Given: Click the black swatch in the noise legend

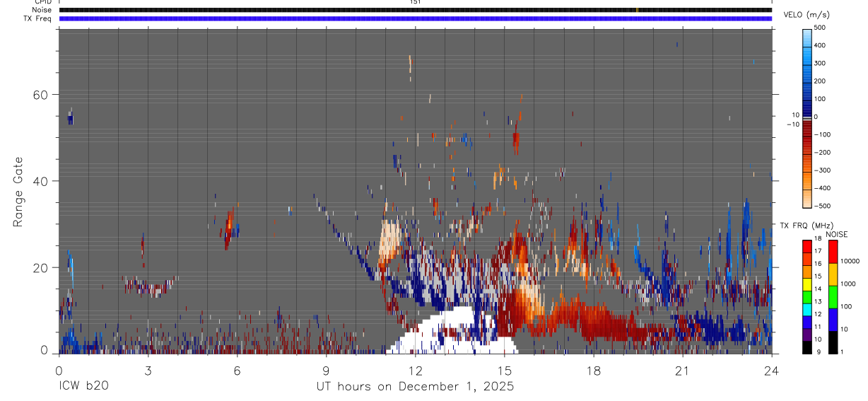Looking at the screenshot, I should [833, 342].
